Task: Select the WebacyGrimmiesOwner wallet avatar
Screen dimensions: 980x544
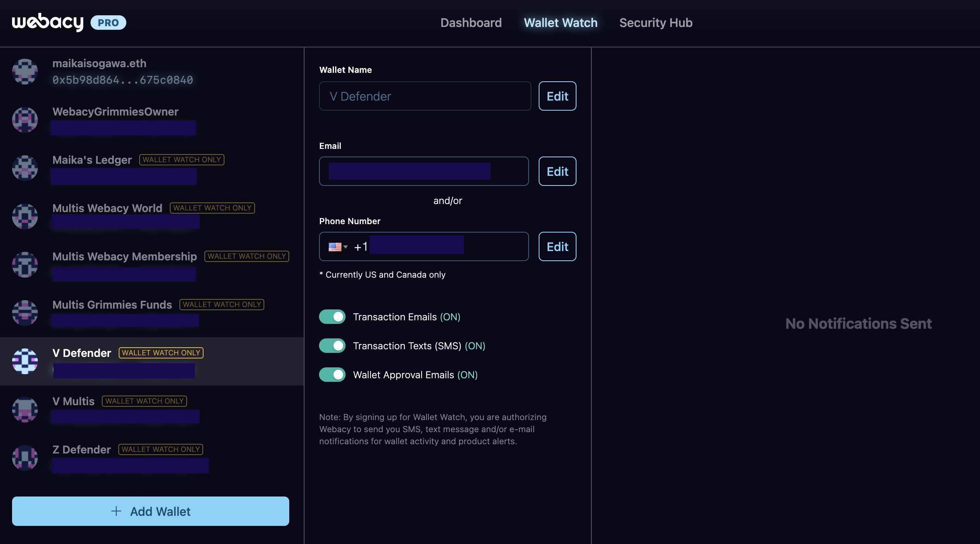Action: pyautogui.click(x=25, y=120)
